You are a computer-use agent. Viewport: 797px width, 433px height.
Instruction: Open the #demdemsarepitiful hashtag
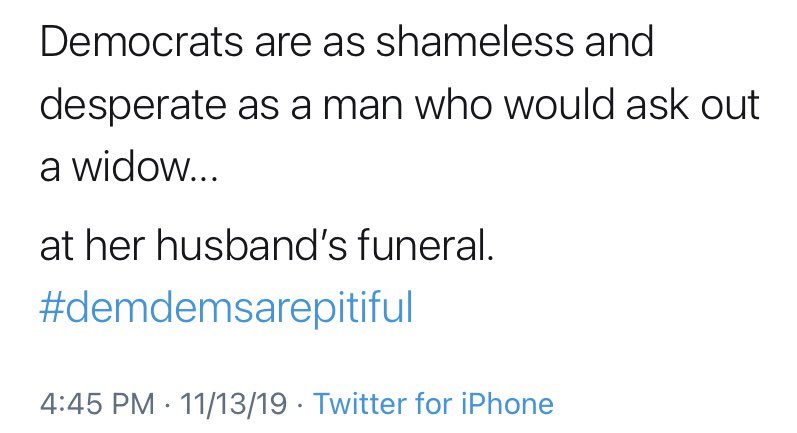[x=226, y=308]
